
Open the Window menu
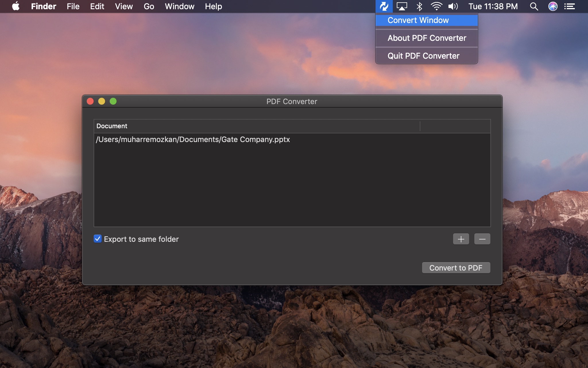[179, 6]
